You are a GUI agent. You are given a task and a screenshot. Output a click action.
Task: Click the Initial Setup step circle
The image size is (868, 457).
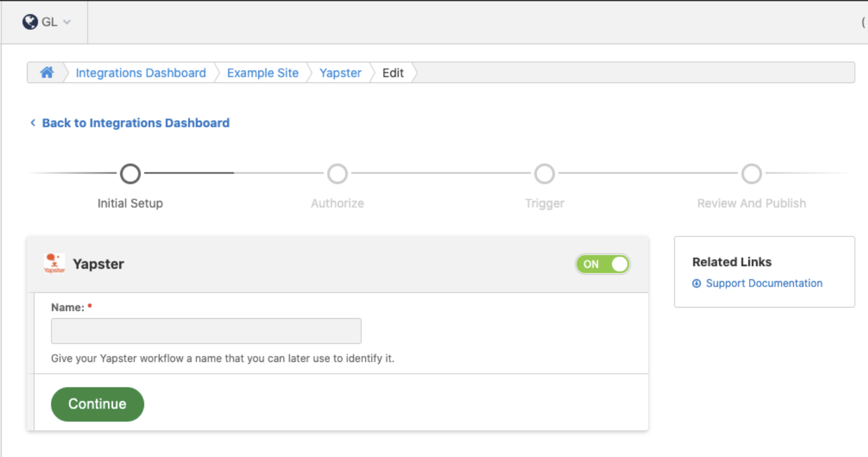(x=130, y=173)
